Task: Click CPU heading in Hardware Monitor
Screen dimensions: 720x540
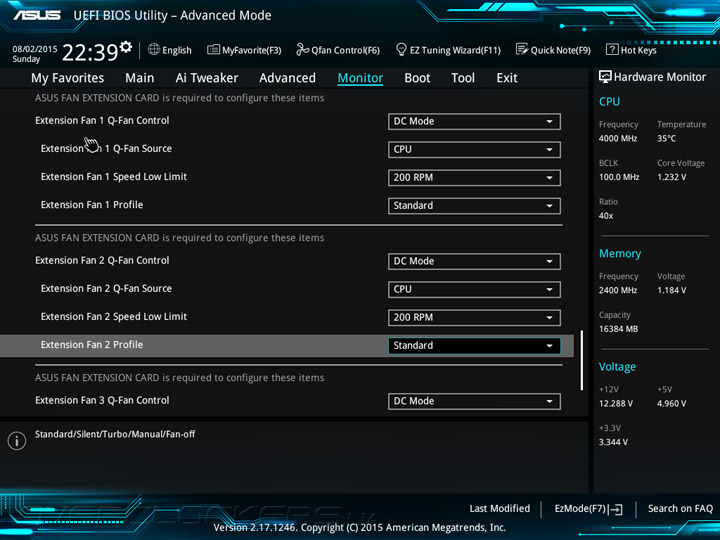Action: coord(609,101)
